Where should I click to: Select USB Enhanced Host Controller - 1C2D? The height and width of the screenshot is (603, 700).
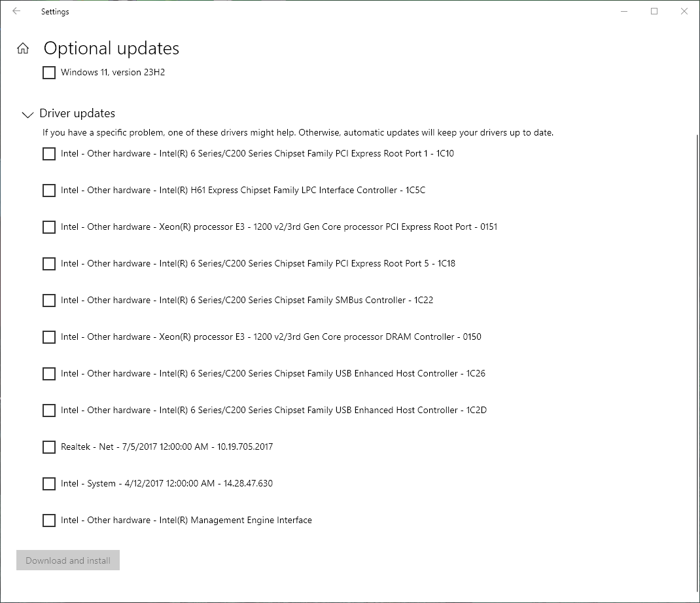49,411
